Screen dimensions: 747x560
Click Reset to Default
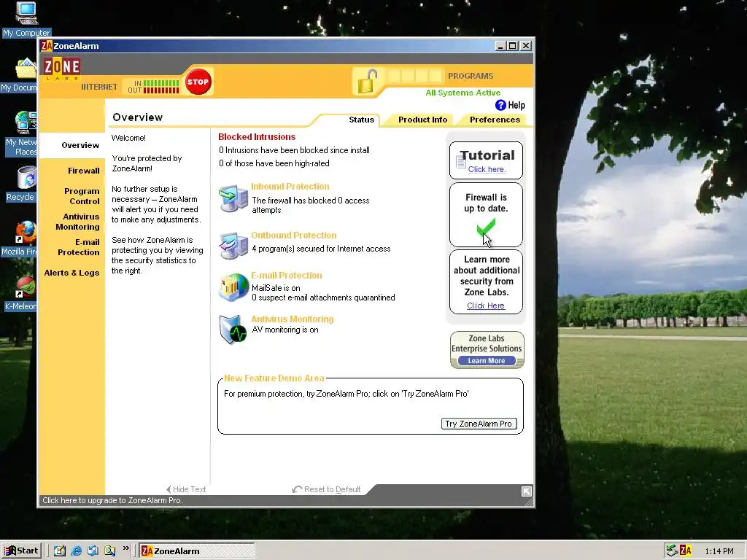(326, 489)
